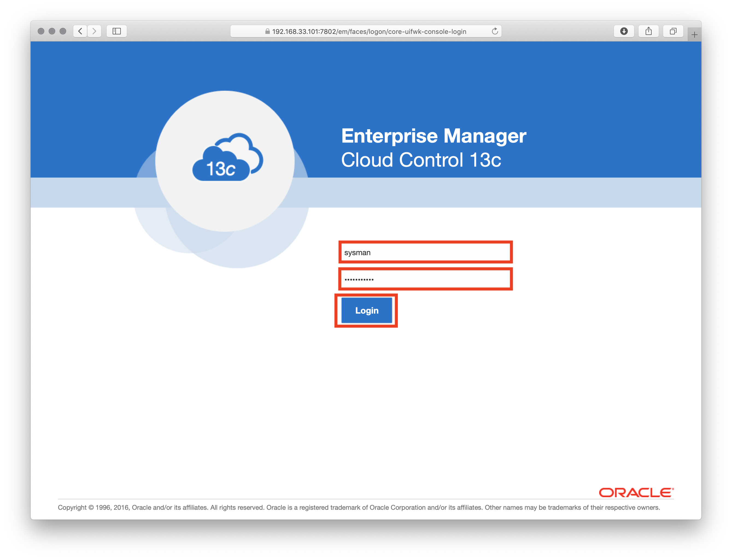732x560 pixels.
Task: Click the Enterprise Manager heading
Action: coord(434,136)
